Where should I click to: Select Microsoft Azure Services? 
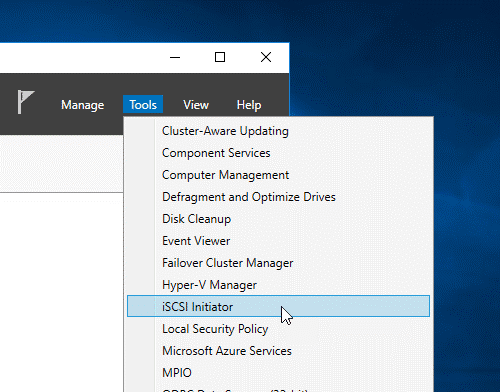[278, 351]
